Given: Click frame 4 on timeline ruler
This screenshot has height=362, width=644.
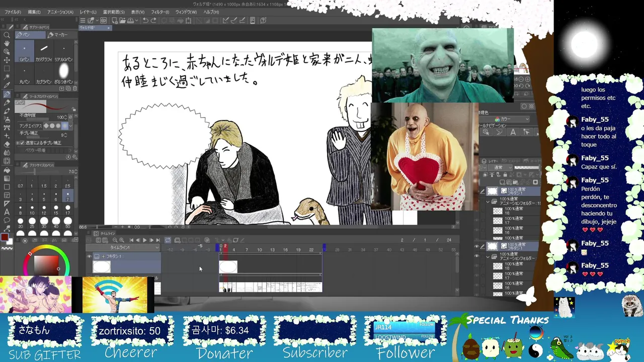Looking at the screenshot, I should pos(233,249).
